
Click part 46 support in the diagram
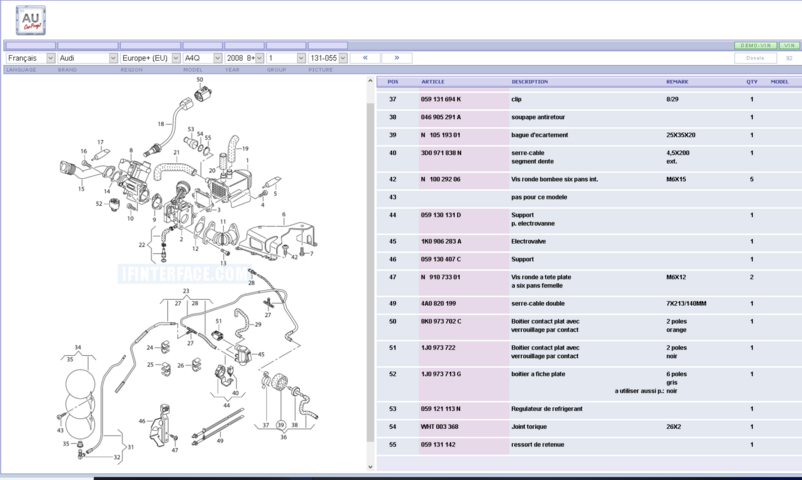(160, 424)
